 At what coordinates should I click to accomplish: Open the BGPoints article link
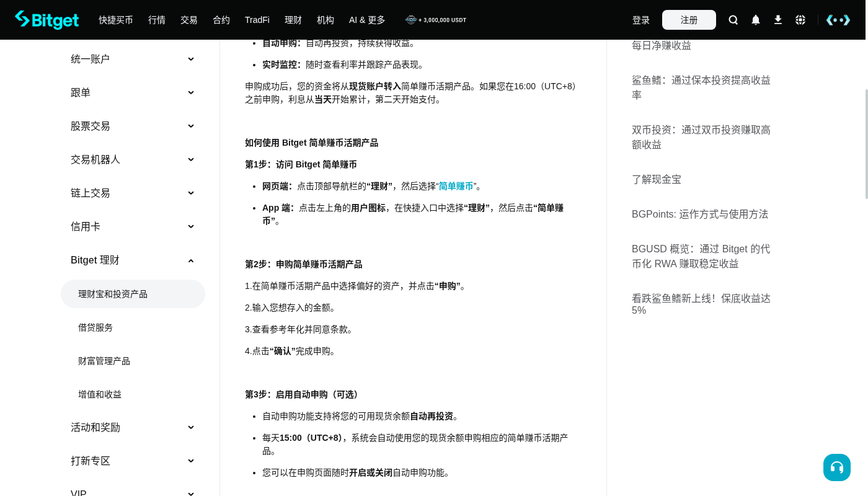(x=700, y=214)
